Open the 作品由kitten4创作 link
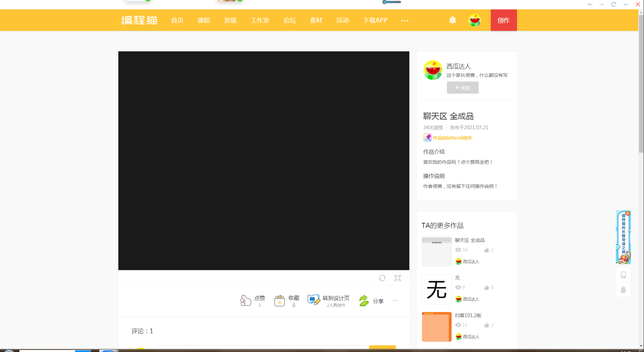The height and width of the screenshot is (352, 644). coord(452,138)
